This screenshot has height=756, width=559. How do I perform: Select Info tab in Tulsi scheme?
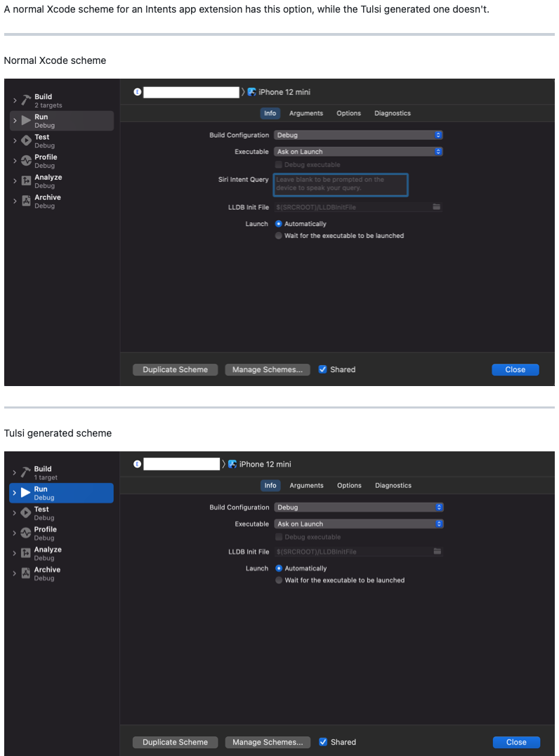click(x=270, y=486)
